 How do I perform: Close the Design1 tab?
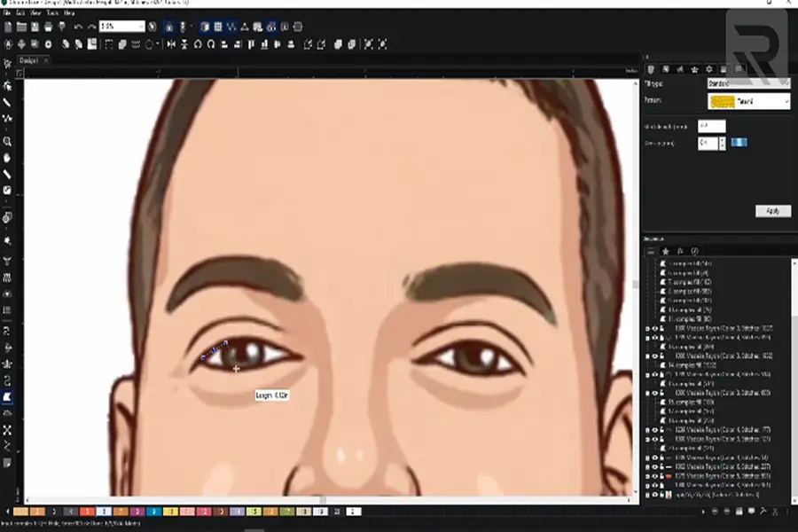pyautogui.click(x=46, y=60)
